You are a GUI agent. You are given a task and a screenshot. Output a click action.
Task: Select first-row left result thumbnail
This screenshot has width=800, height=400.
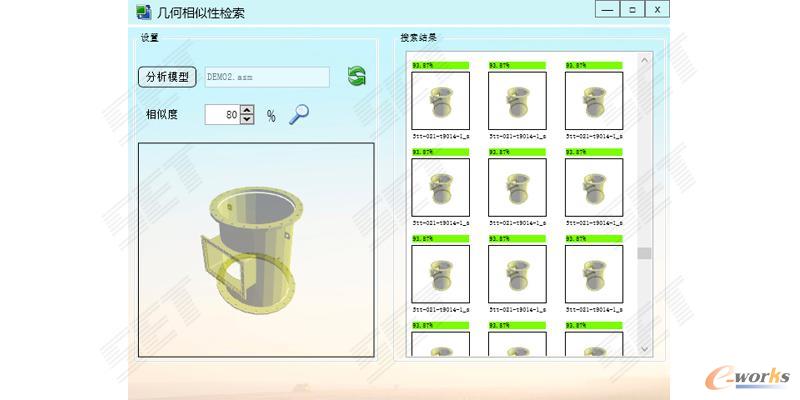[x=441, y=101]
